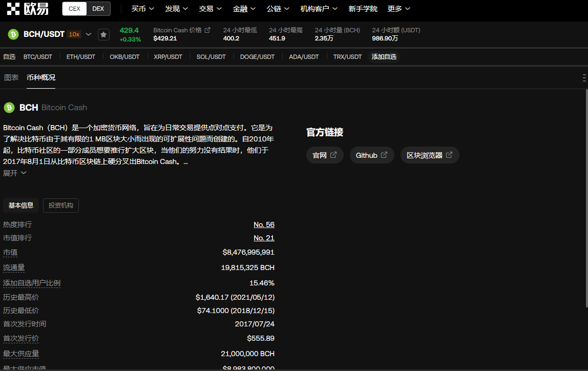The height and width of the screenshot is (371, 588).
Task: Click the 官方链接 heading
Action: click(x=325, y=132)
